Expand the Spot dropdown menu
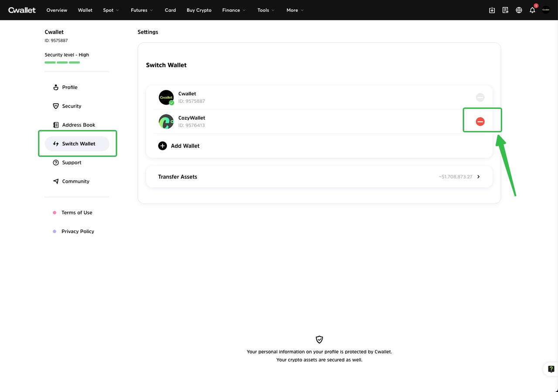Image resolution: width=558 pixels, height=392 pixels. click(111, 10)
